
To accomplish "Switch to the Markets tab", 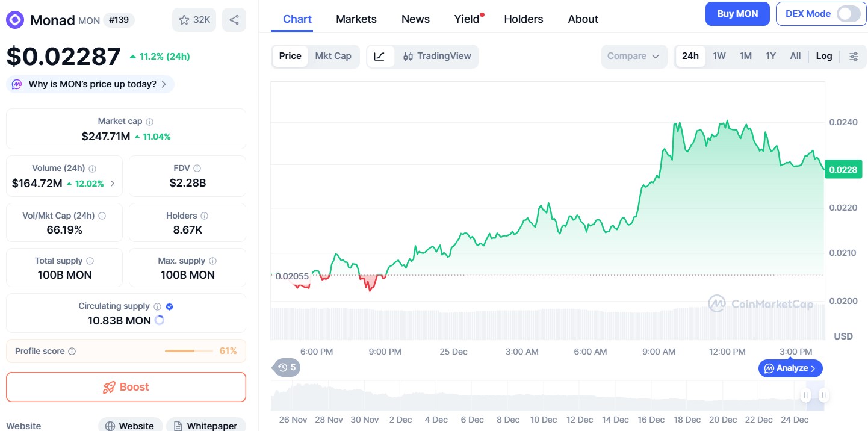I will click(356, 19).
